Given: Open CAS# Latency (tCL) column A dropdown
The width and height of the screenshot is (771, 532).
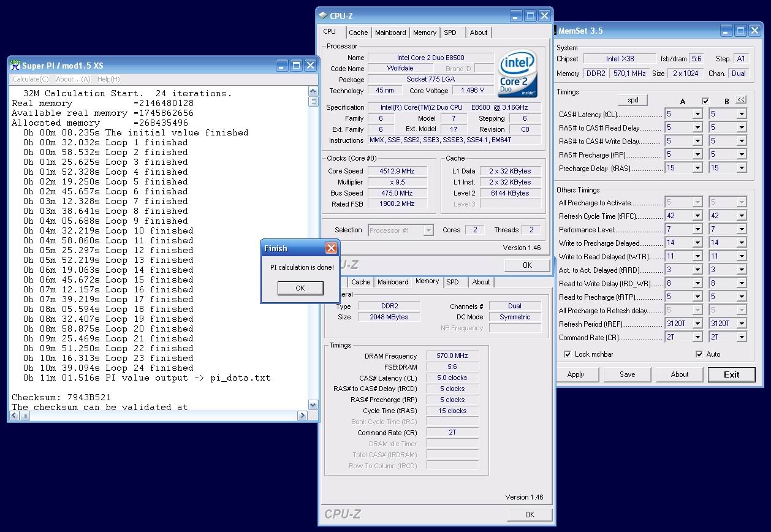Looking at the screenshot, I should tap(697, 114).
